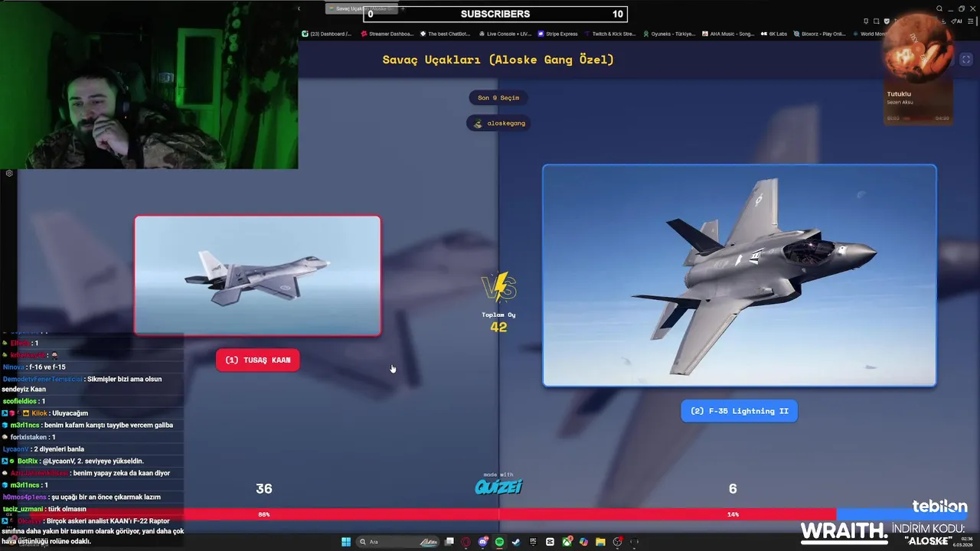Image resolution: width=980 pixels, height=551 pixels.
Task: Select the TUSAŞ KAAN jet image
Action: [x=257, y=275]
